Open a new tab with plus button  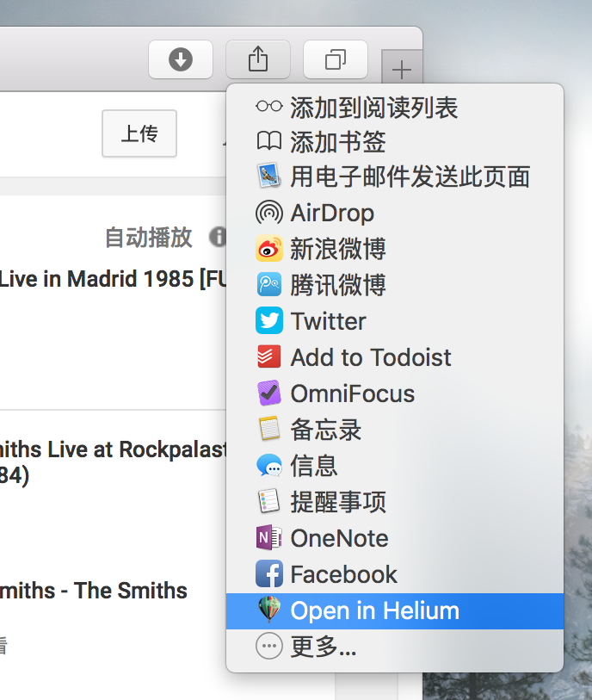point(402,70)
